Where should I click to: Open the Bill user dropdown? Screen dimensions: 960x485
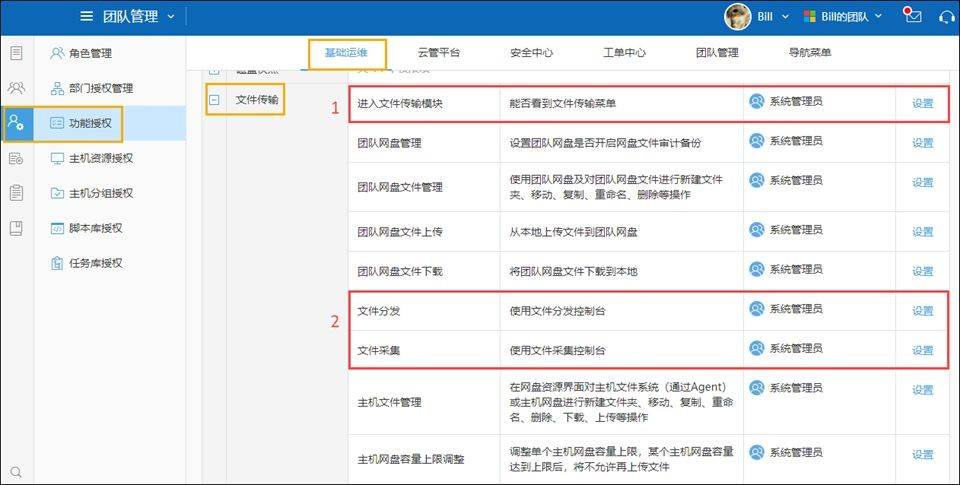pyautogui.click(x=773, y=17)
